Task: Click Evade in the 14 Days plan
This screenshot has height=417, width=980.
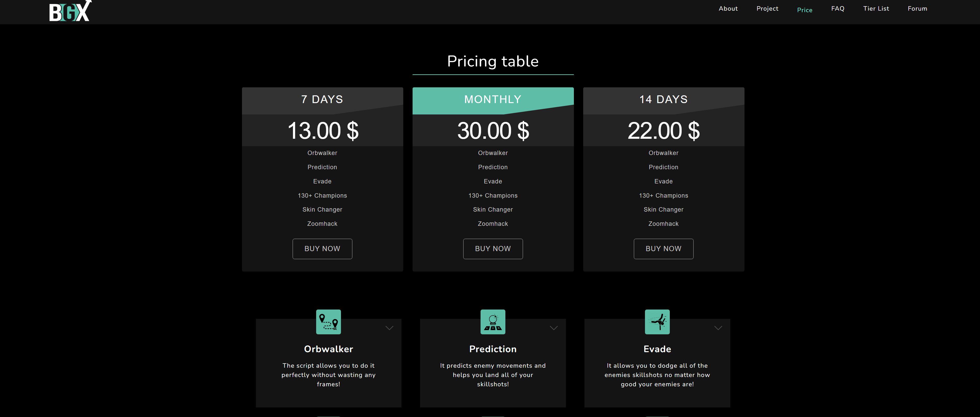Action: tap(663, 181)
